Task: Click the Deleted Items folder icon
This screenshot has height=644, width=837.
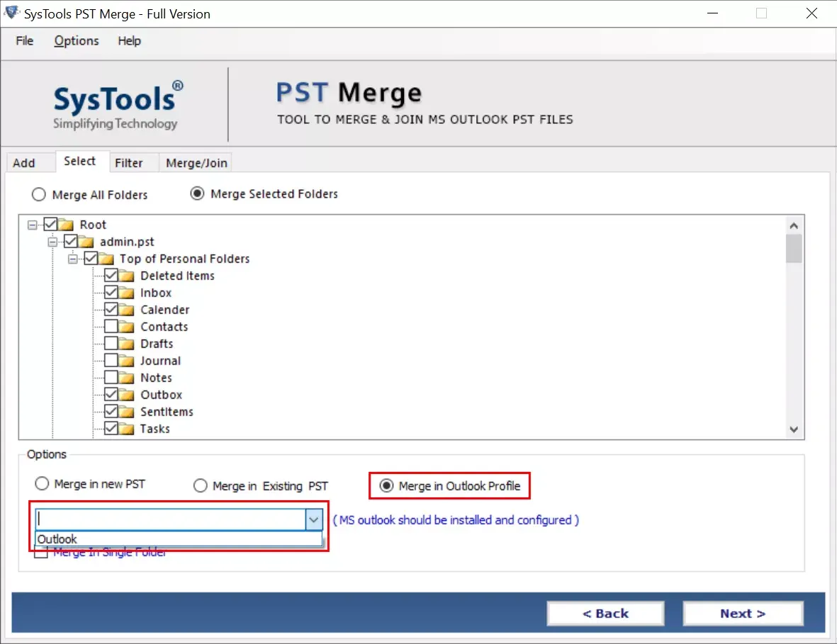Action: [127, 276]
